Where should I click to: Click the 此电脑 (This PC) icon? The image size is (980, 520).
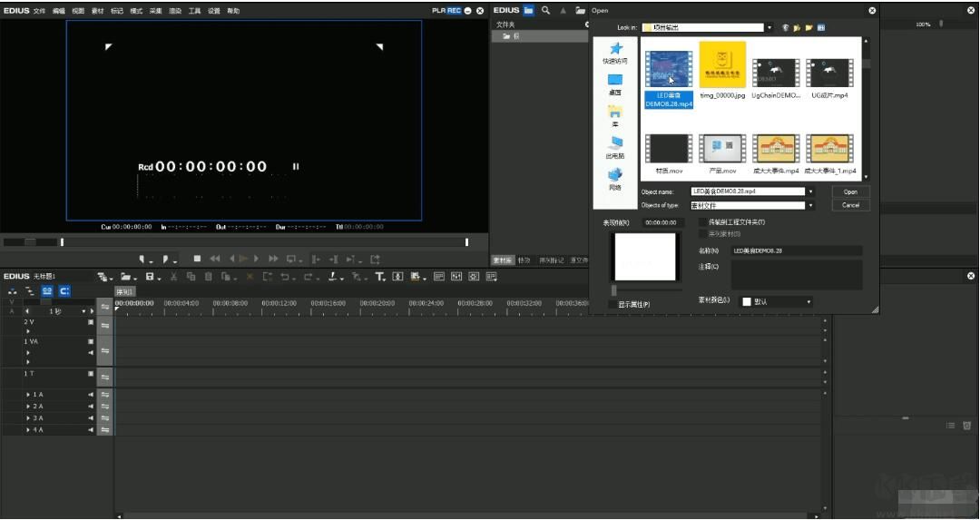[x=615, y=143]
